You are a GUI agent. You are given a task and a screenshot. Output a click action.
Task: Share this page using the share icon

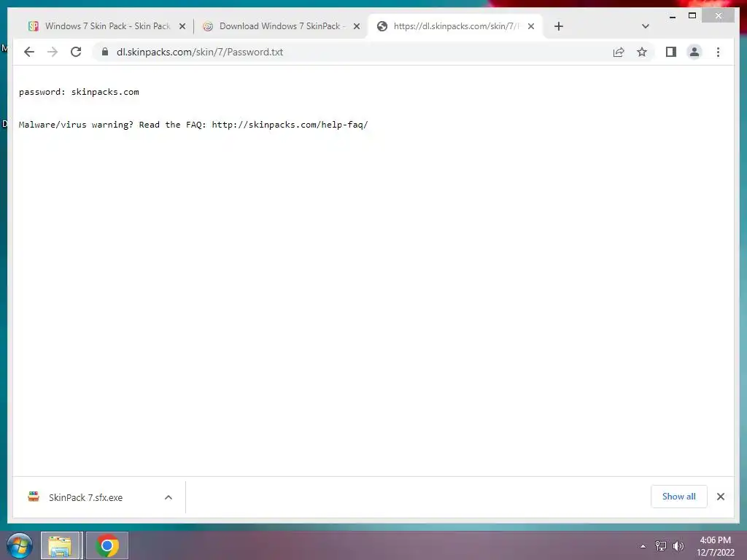[619, 52]
